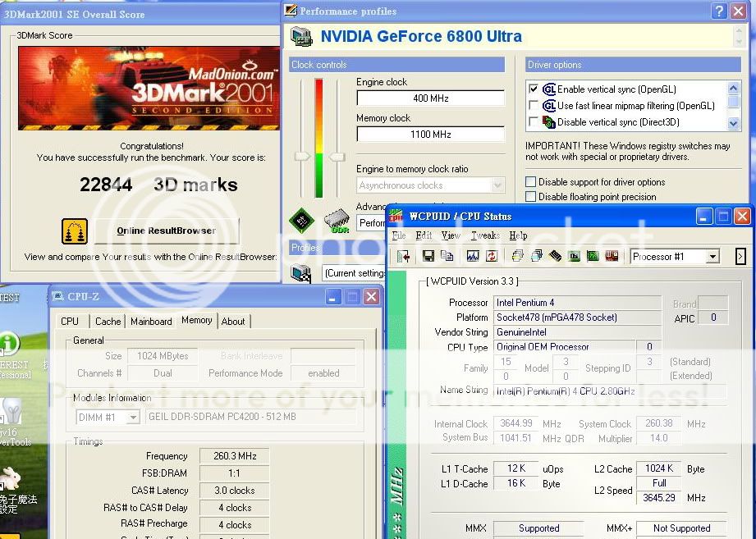The image size is (756, 539).
Task: Click the exit door icon in WCPUID toolbar
Action: 403,257
